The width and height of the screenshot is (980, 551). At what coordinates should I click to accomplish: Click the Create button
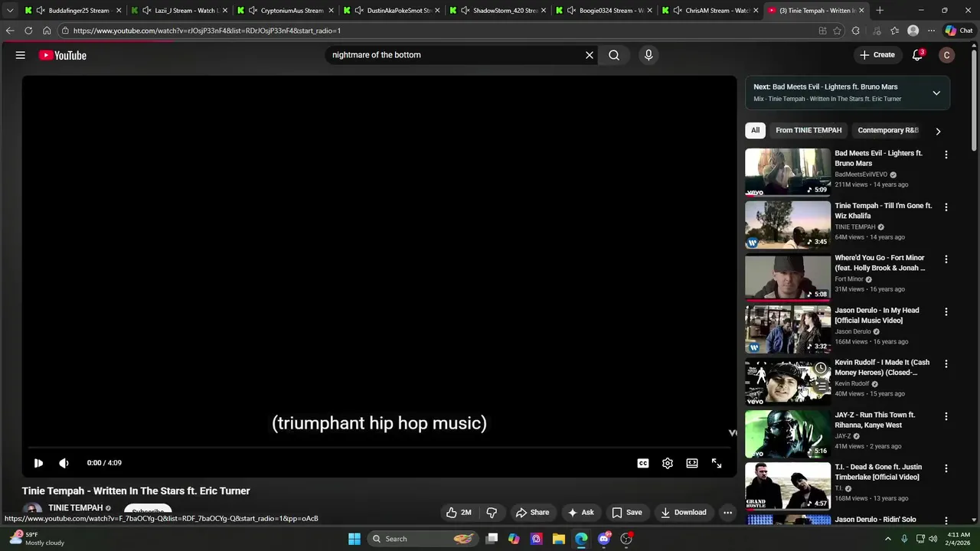pyautogui.click(x=877, y=55)
